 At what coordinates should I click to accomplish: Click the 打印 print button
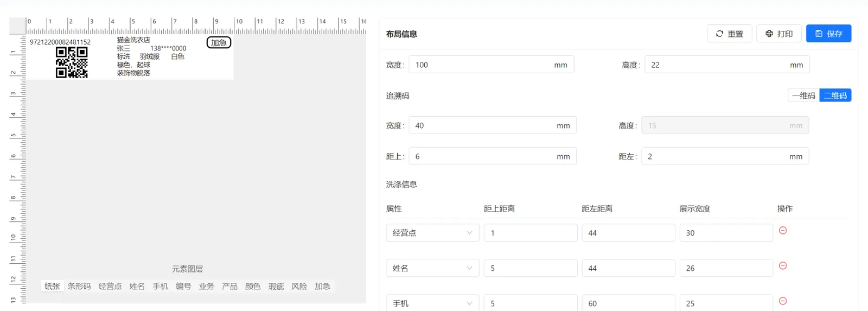[x=779, y=34]
